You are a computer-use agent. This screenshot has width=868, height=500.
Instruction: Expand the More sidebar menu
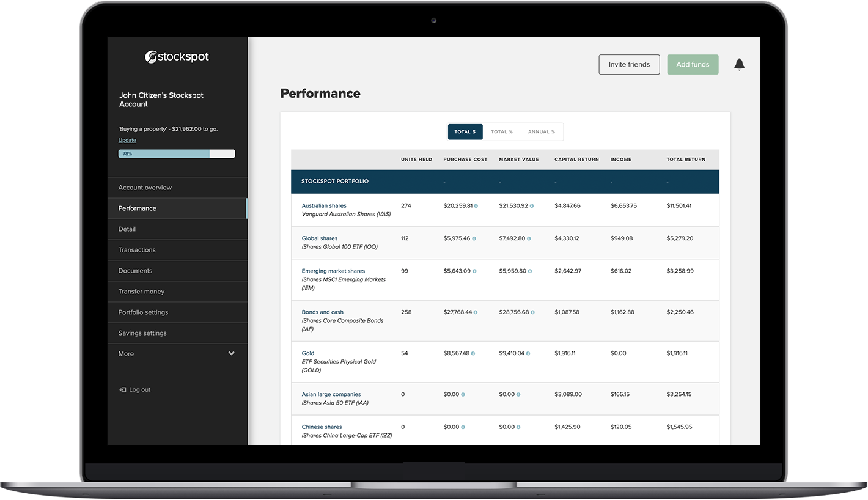(x=177, y=353)
